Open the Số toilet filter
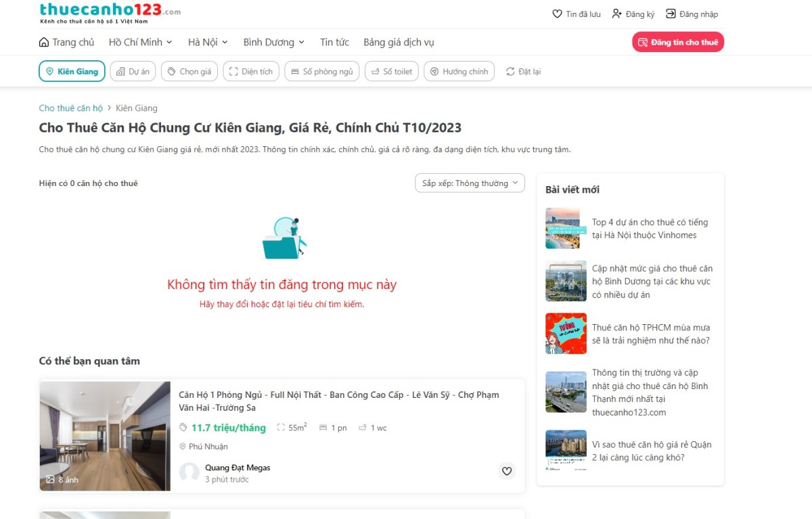This screenshot has height=519, width=812. 392,72
